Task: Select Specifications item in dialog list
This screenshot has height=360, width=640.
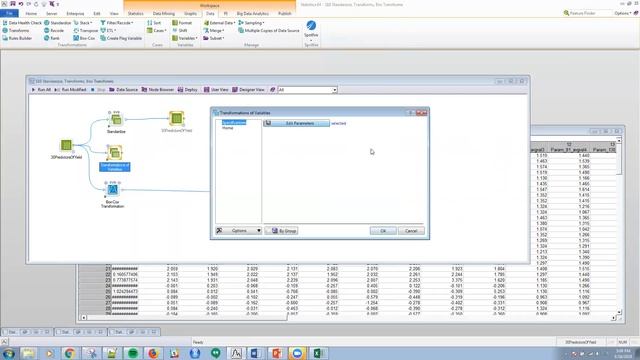Action: [233, 122]
